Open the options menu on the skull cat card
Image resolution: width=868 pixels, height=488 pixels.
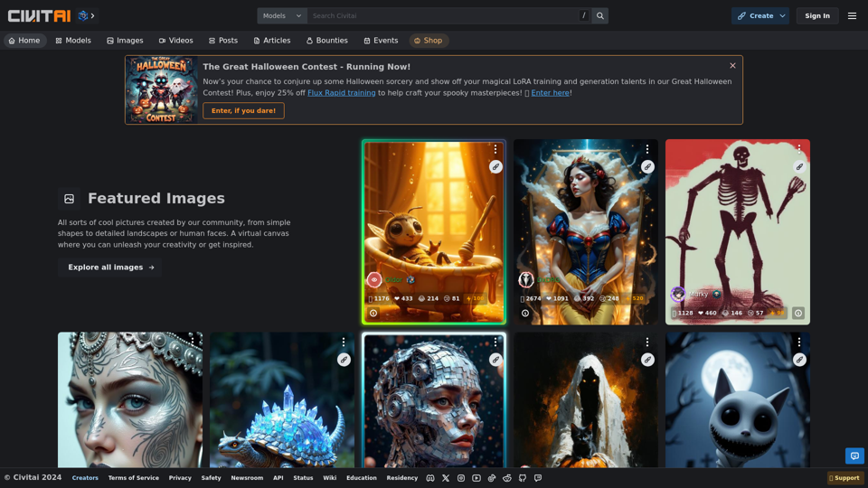798,343
